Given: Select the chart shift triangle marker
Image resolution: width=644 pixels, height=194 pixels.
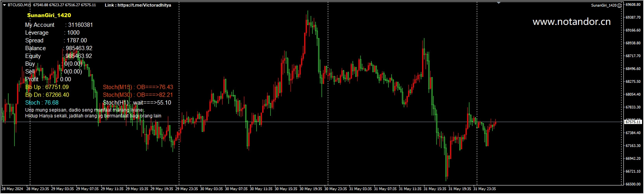Looking at the screenshot, I should point(499,3).
